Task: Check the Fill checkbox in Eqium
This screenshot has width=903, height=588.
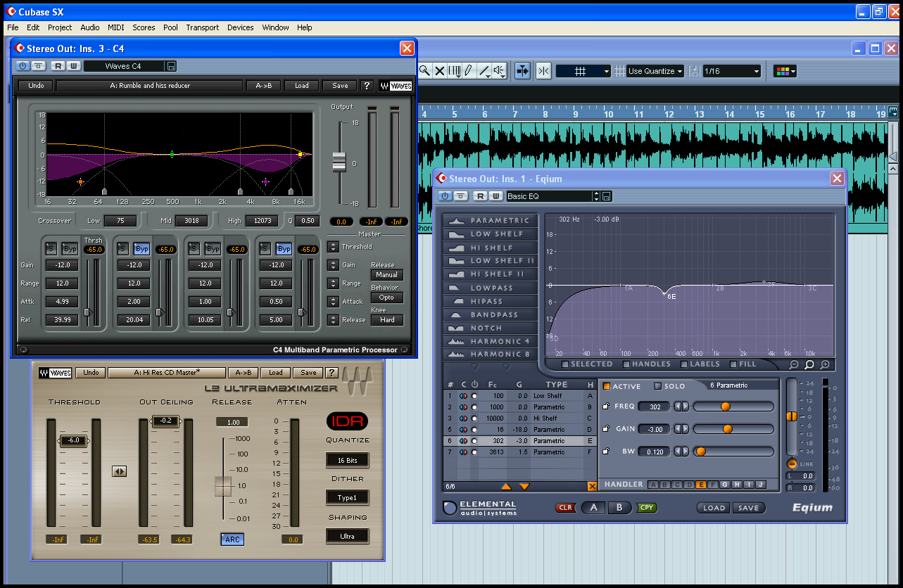Action: tap(733, 364)
